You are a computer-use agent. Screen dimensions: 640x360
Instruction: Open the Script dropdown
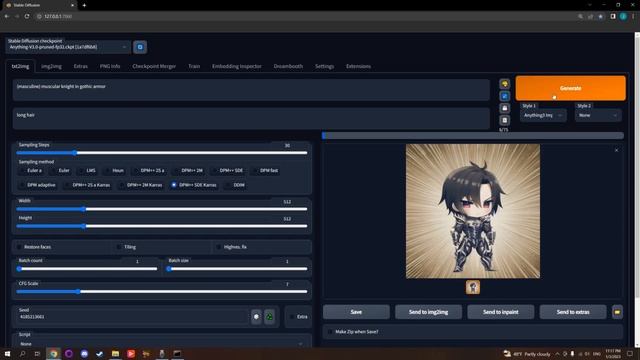(x=161, y=344)
